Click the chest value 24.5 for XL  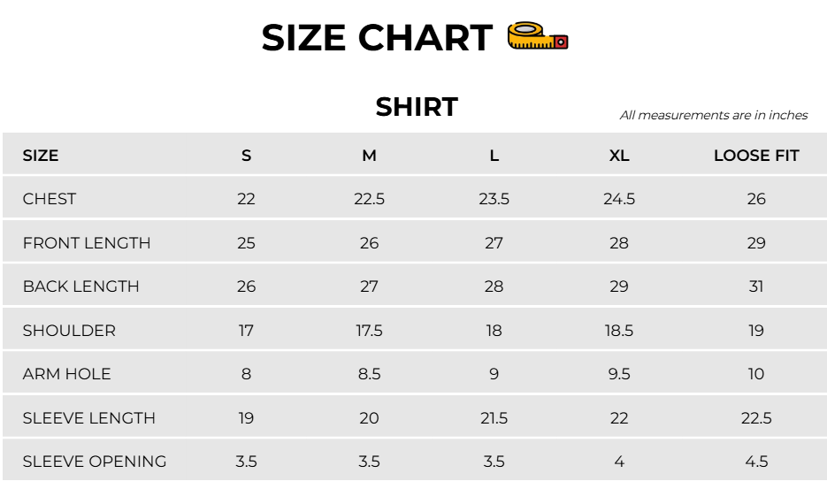click(x=619, y=199)
